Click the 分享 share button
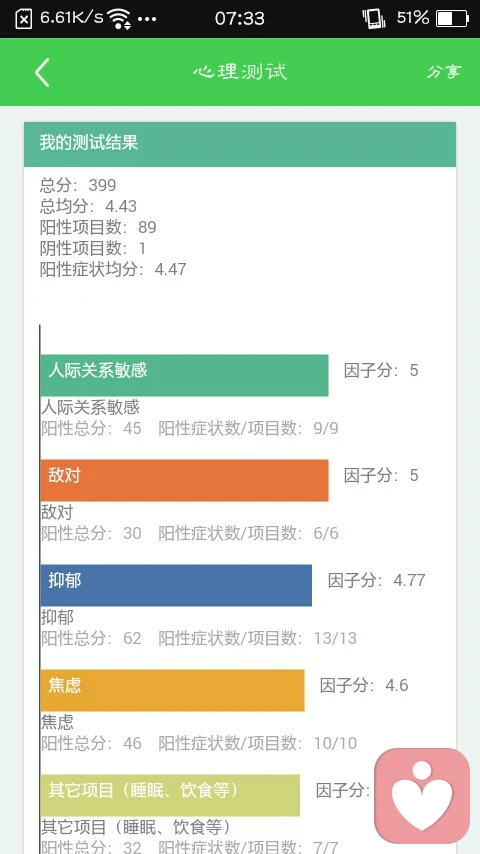Viewport: 480px width, 854px height. tap(443, 72)
